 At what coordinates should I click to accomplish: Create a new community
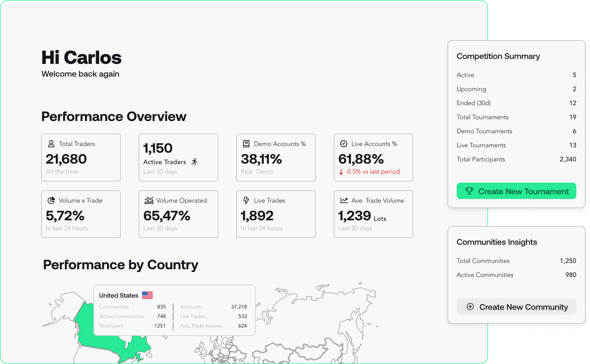tap(517, 306)
